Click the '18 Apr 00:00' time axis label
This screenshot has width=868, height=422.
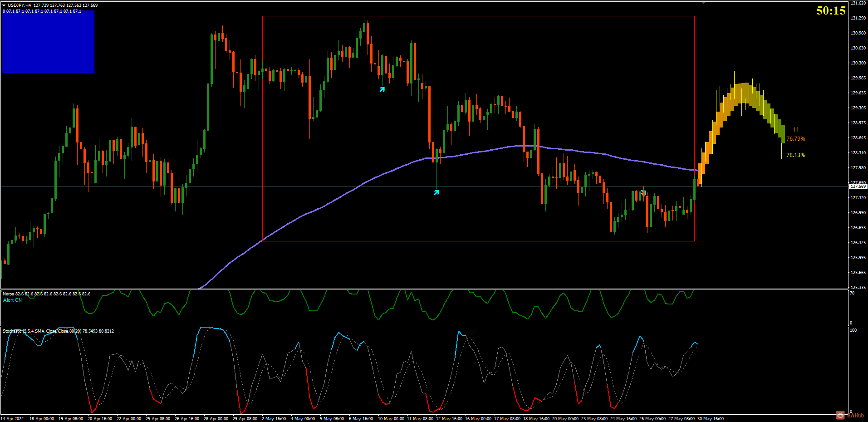42,419
